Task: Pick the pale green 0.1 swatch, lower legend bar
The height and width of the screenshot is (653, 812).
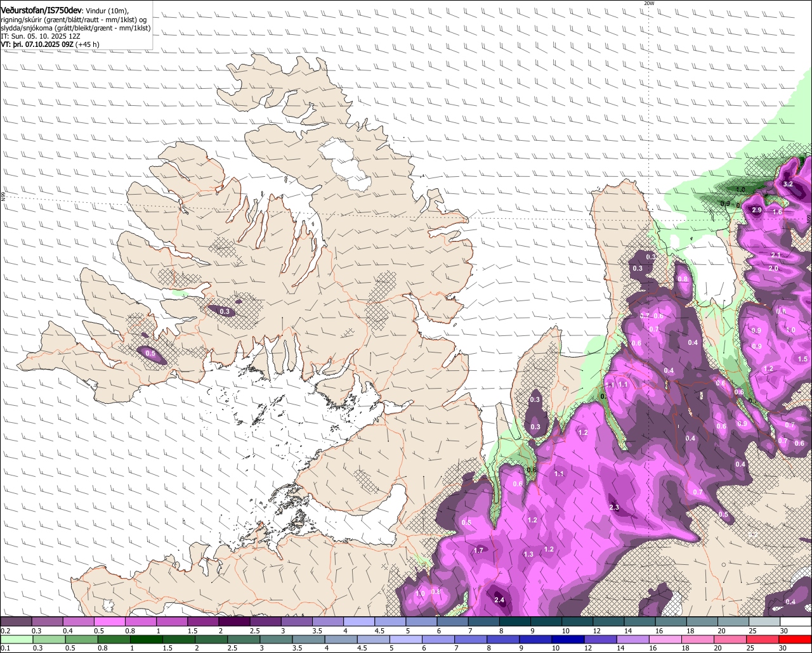Action: point(16,640)
